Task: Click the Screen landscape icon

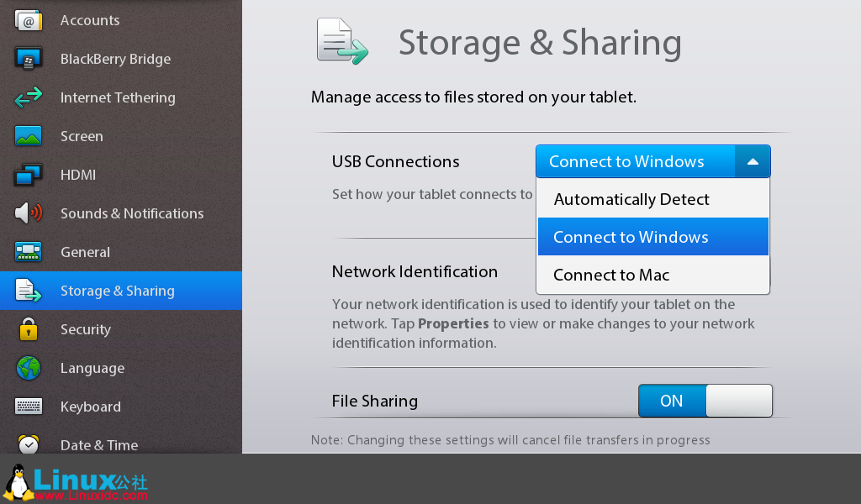Action: click(x=28, y=136)
